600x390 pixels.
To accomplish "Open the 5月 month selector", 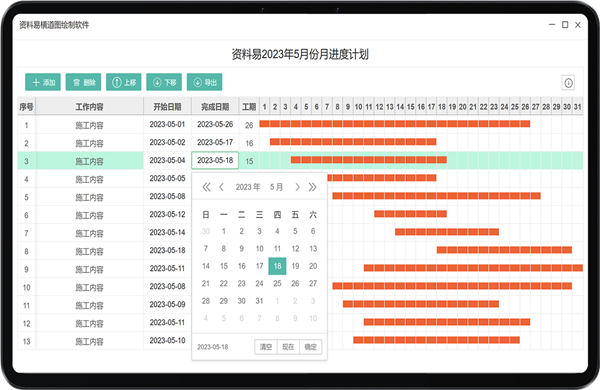I will point(277,187).
